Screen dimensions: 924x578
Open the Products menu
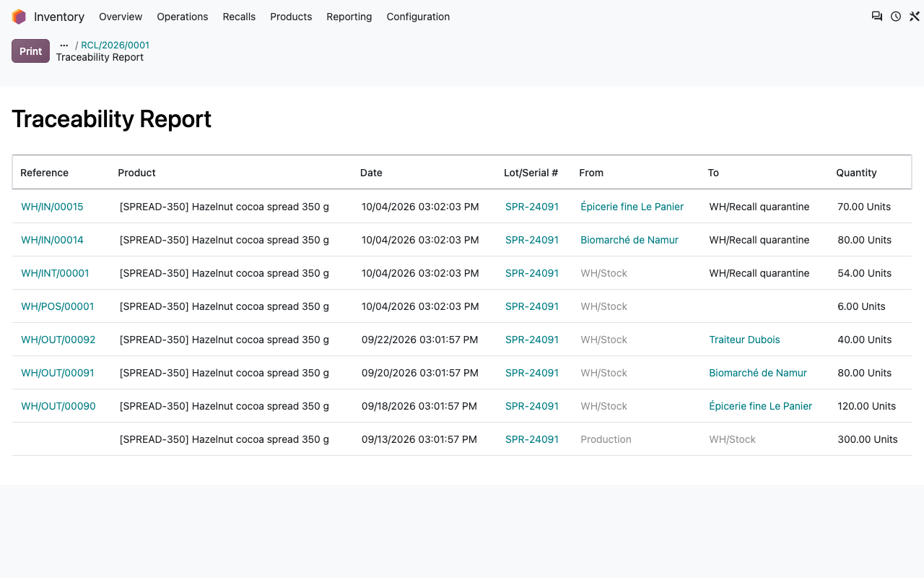point(291,17)
